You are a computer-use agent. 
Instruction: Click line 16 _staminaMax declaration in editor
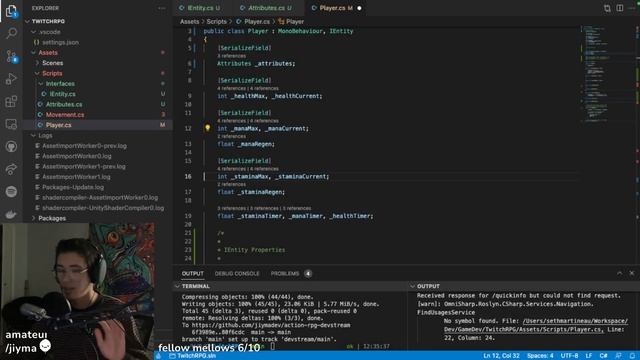pos(273,176)
